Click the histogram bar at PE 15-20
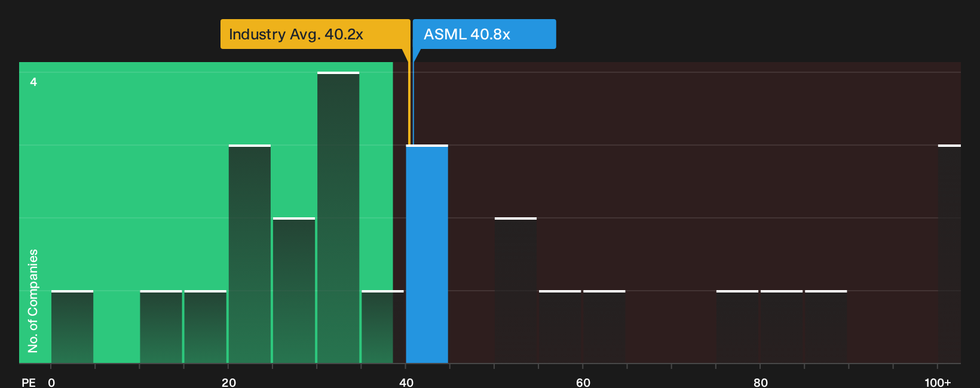 tap(206, 327)
